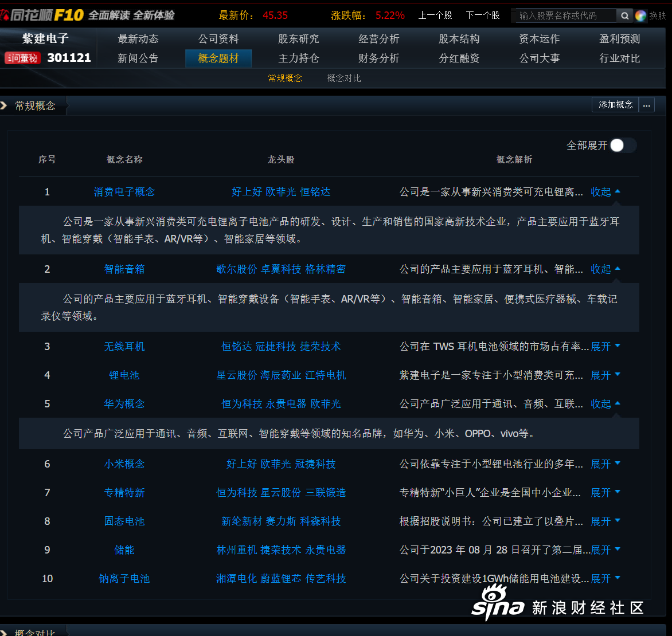Open the 小米概念 concept link
This screenshot has height=636, width=672.
[124, 464]
